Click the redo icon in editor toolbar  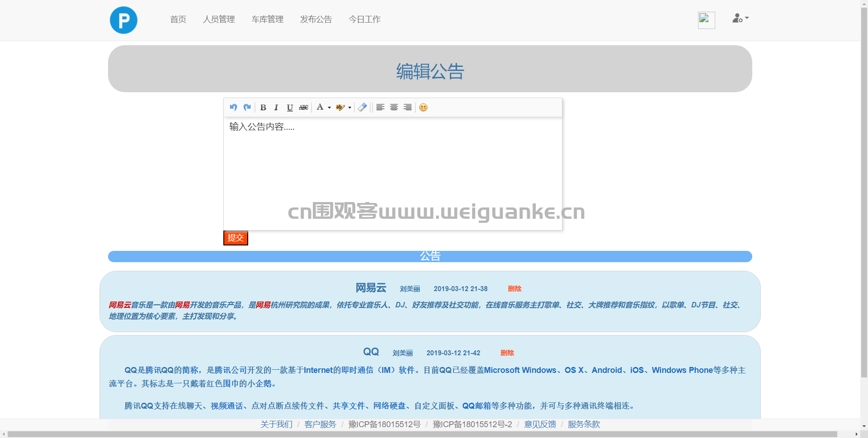247,107
